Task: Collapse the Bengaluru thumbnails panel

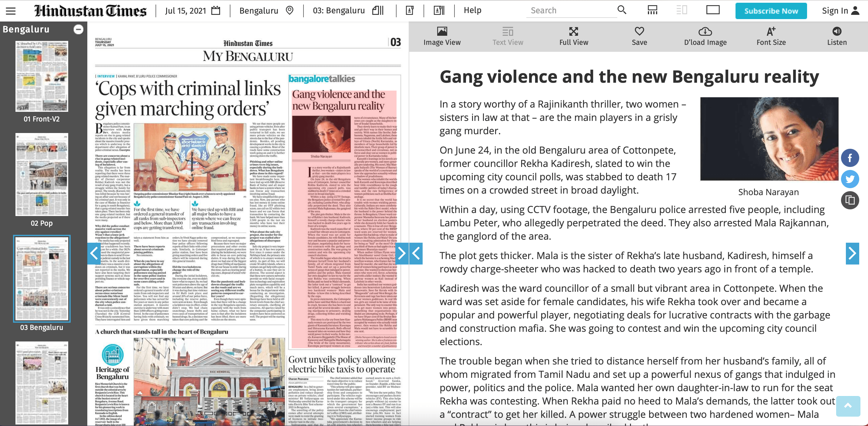Action: [78, 30]
